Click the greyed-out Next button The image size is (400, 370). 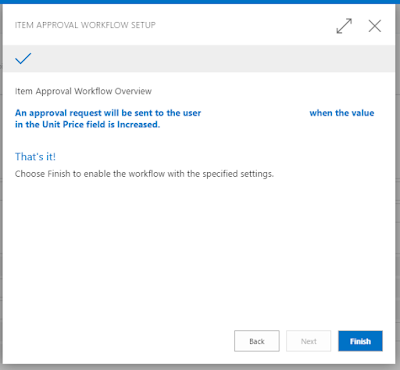pos(309,341)
